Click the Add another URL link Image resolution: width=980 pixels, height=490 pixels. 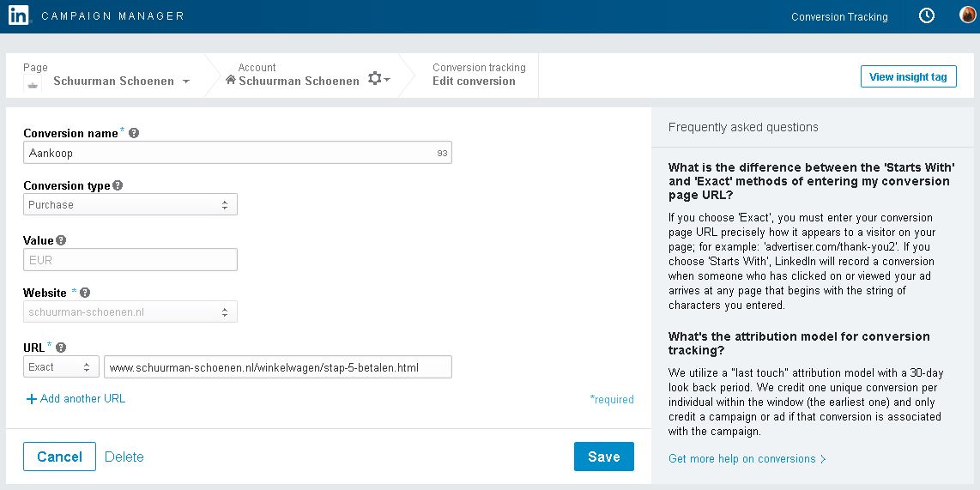76,398
